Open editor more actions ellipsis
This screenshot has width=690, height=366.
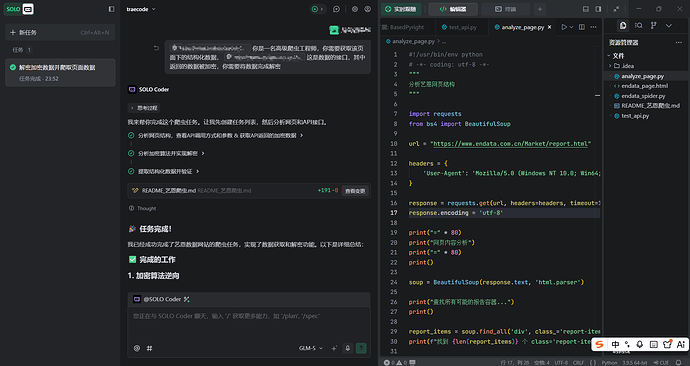pyautogui.click(x=594, y=27)
